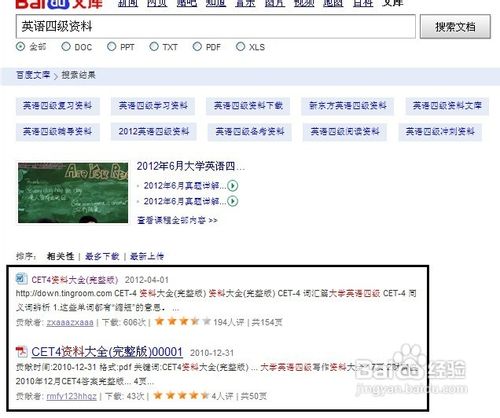Click the 搜索文档 button

(455, 26)
